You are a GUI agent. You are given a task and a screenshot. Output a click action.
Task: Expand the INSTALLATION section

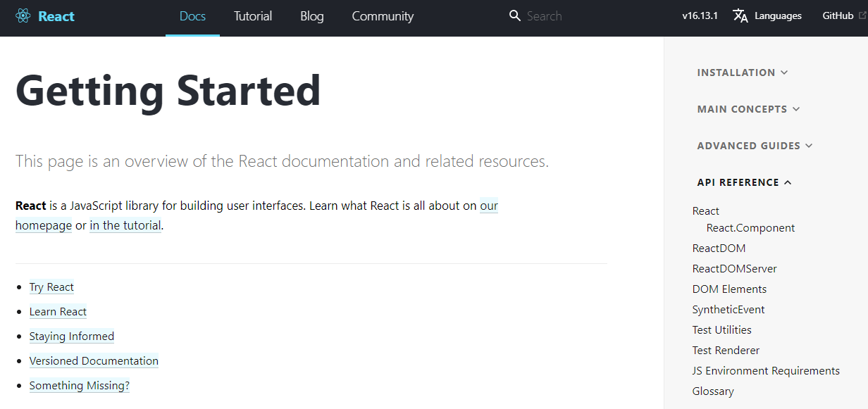[742, 73]
